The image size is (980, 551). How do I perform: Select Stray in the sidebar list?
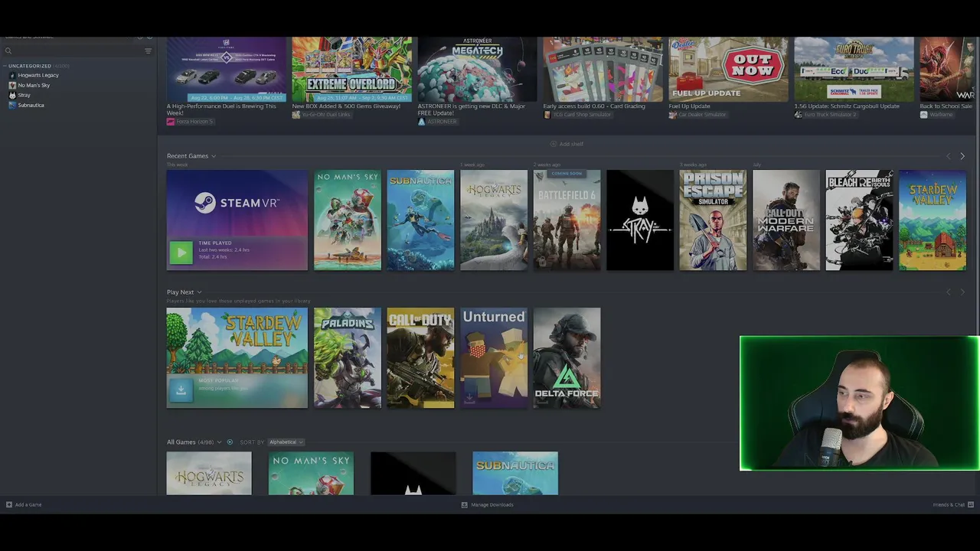[x=24, y=95]
